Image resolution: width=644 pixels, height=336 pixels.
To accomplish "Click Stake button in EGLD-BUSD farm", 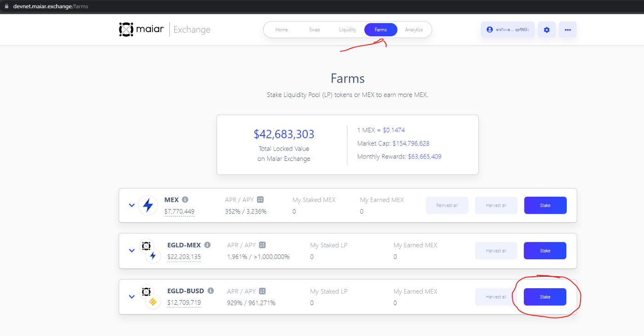I will click(x=545, y=297).
